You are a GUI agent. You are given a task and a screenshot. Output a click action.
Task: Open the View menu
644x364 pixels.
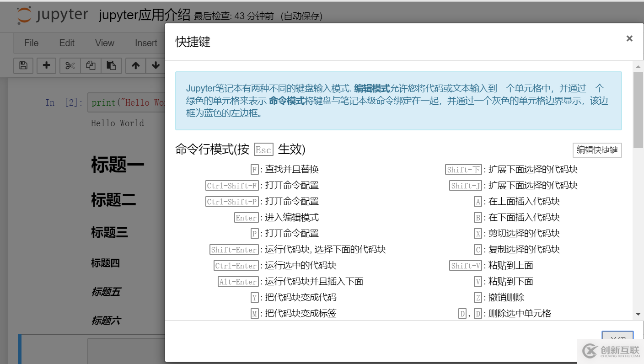pyautogui.click(x=105, y=43)
